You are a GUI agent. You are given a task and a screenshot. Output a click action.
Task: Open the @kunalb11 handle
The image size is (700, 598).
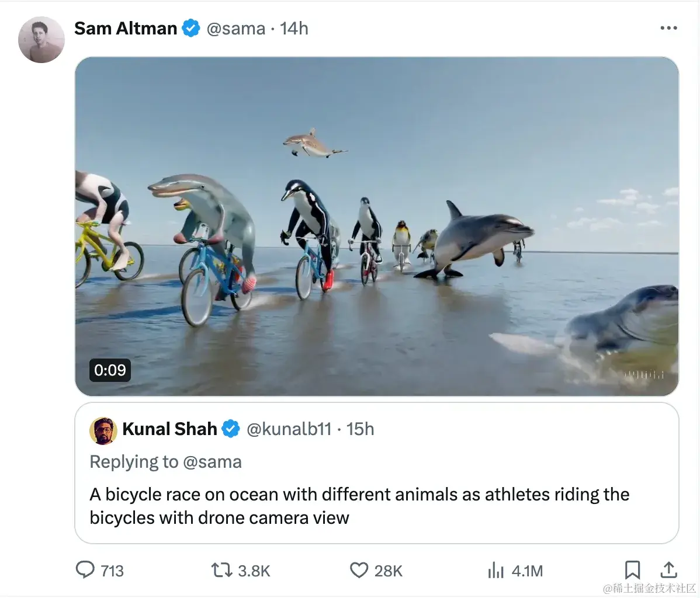289,429
